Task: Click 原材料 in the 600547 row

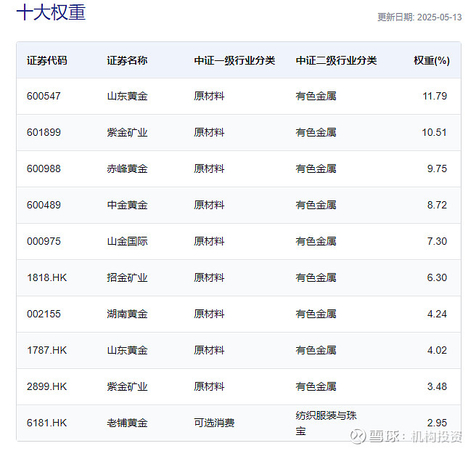Action: pos(209,96)
